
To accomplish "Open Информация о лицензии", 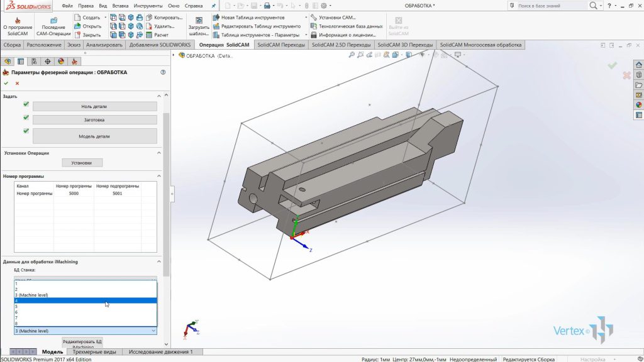I will (x=343, y=35).
